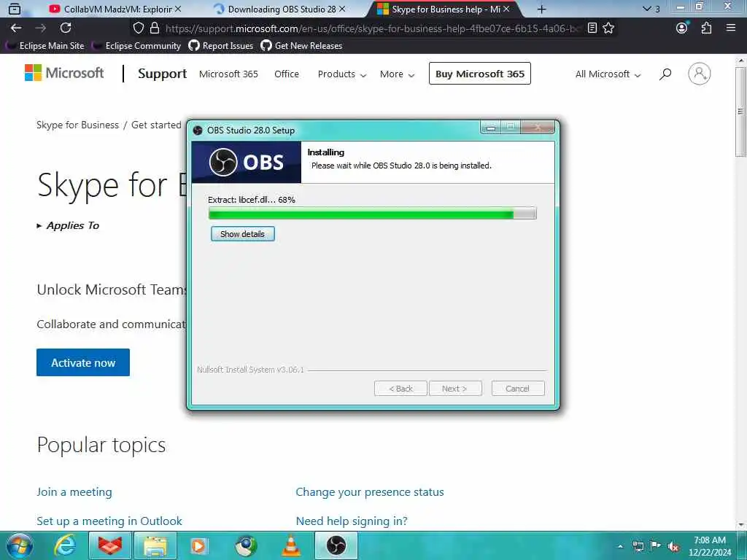Click the Support heading link
This screenshot has height=560, width=747.
163,74
